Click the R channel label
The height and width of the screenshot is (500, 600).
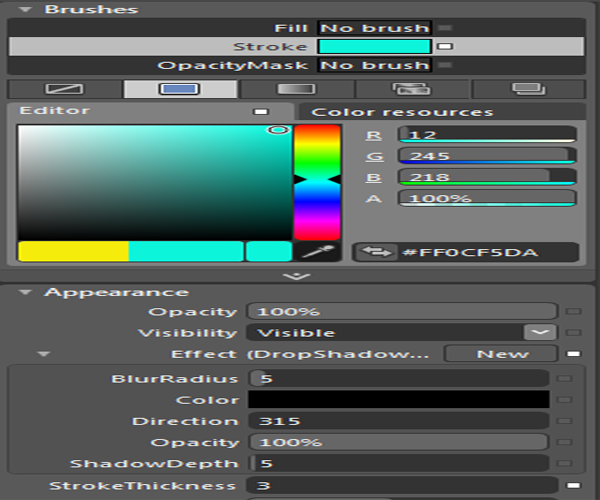(x=374, y=135)
